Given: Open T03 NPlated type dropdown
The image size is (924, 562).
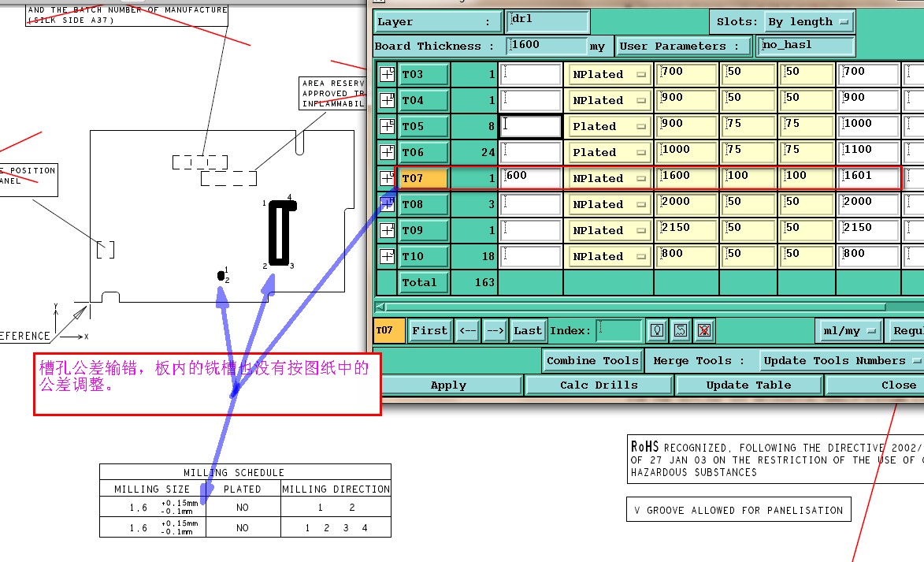Looking at the screenshot, I should pyautogui.click(x=609, y=74).
